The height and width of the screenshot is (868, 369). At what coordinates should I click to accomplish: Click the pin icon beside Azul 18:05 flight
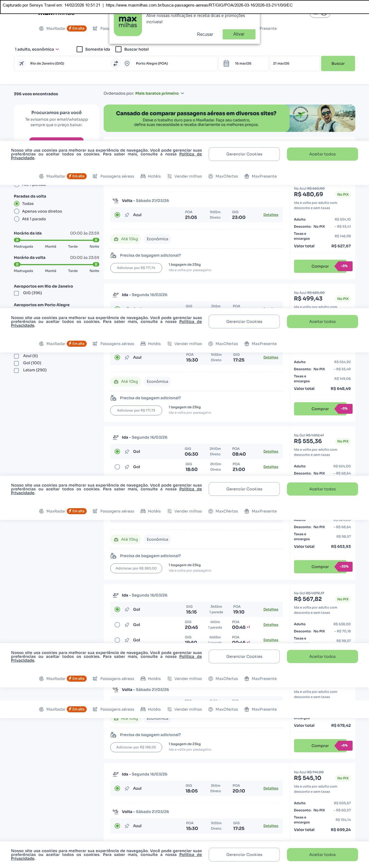127,788
